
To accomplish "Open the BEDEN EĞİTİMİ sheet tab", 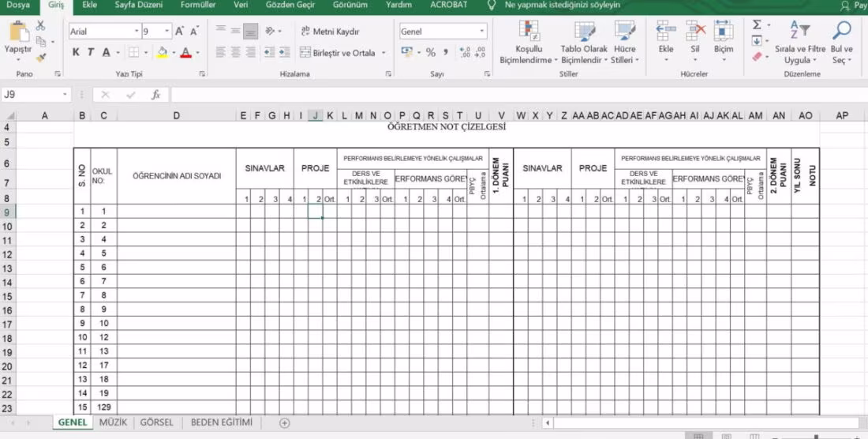I will 222,422.
